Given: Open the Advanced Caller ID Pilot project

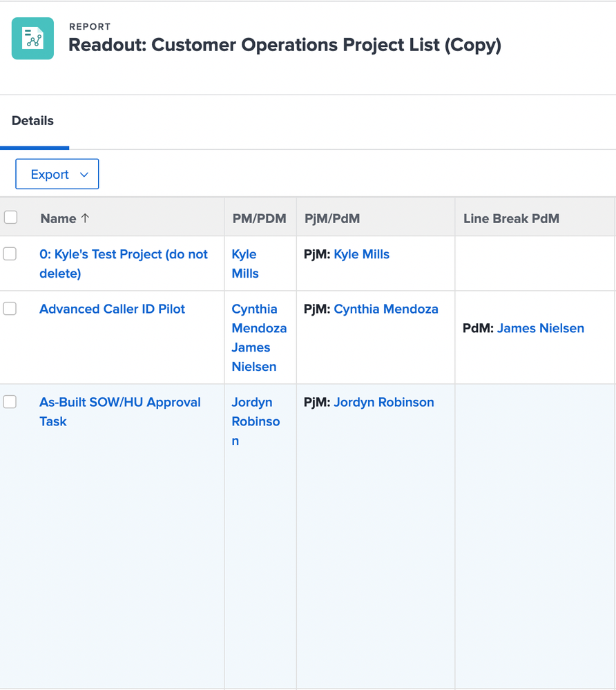Looking at the screenshot, I should 112,309.
